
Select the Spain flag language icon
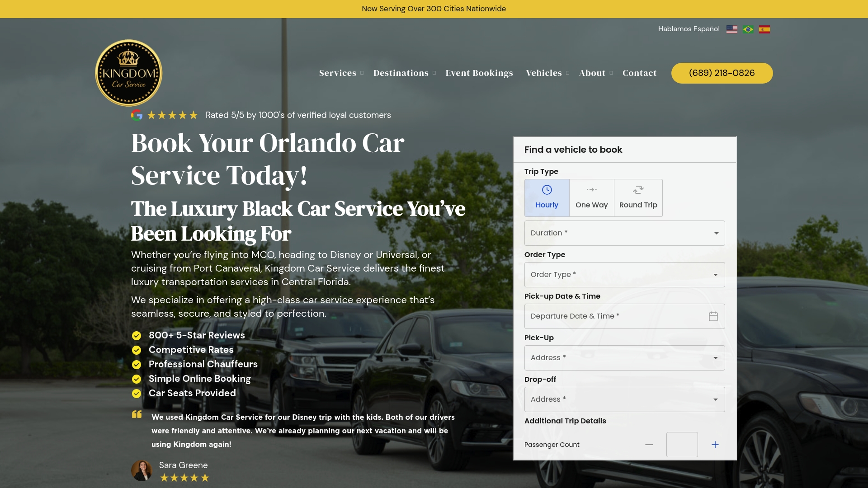(x=764, y=29)
